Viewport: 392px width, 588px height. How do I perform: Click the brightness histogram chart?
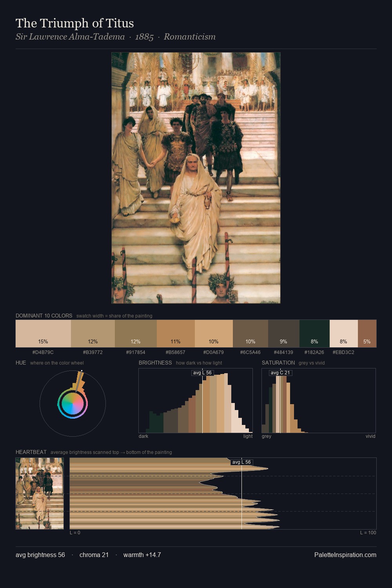196,401
